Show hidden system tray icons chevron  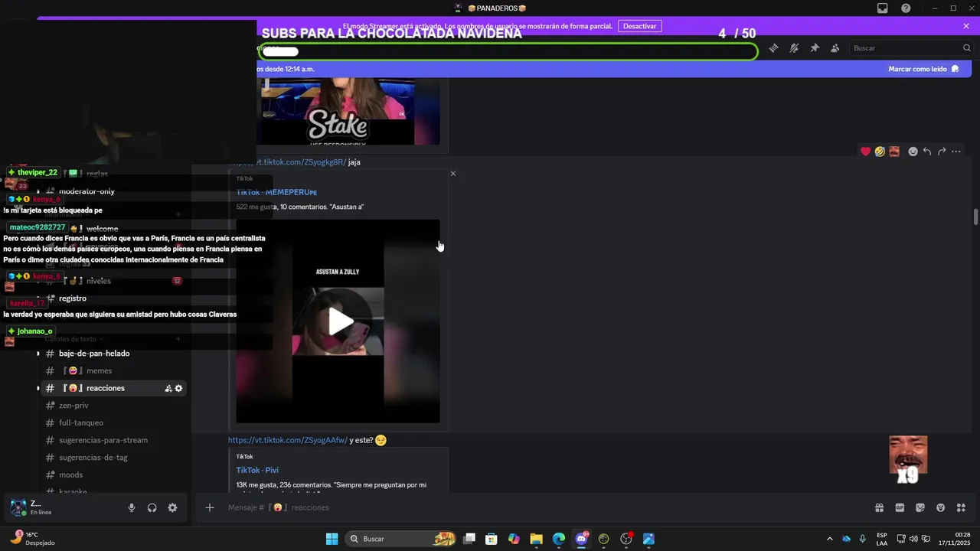829,539
